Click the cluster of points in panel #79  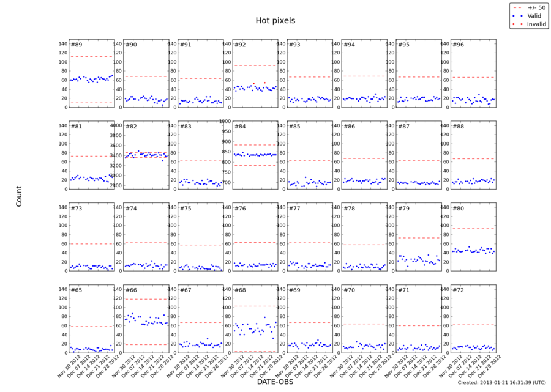pos(416,259)
